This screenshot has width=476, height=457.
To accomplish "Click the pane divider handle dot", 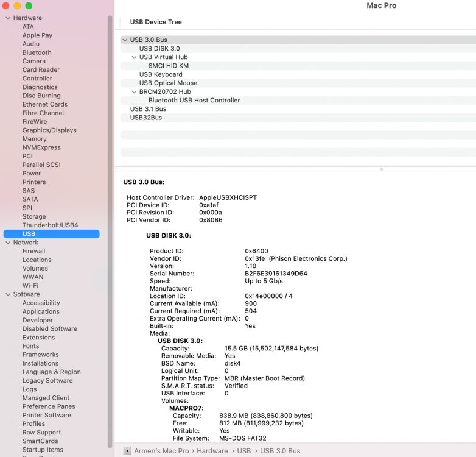I will point(381,169).
